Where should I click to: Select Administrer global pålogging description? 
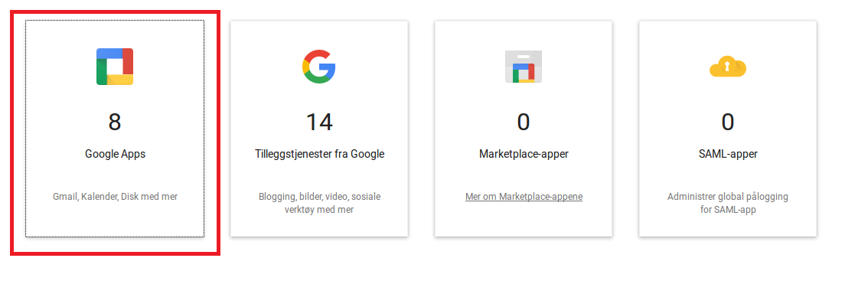728,204
